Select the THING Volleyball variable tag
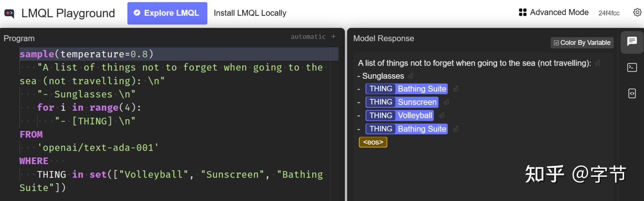 point(399,115)
